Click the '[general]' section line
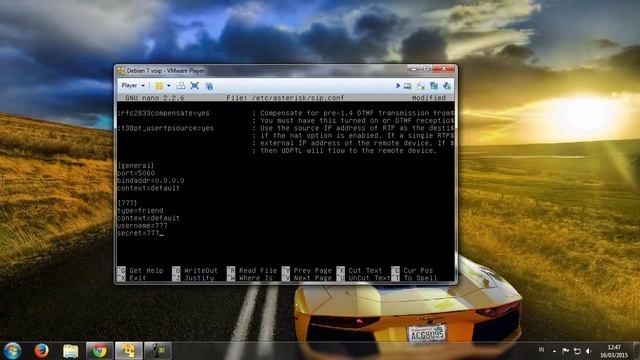Viewport: 640px width, 360px height. point(136,165)
